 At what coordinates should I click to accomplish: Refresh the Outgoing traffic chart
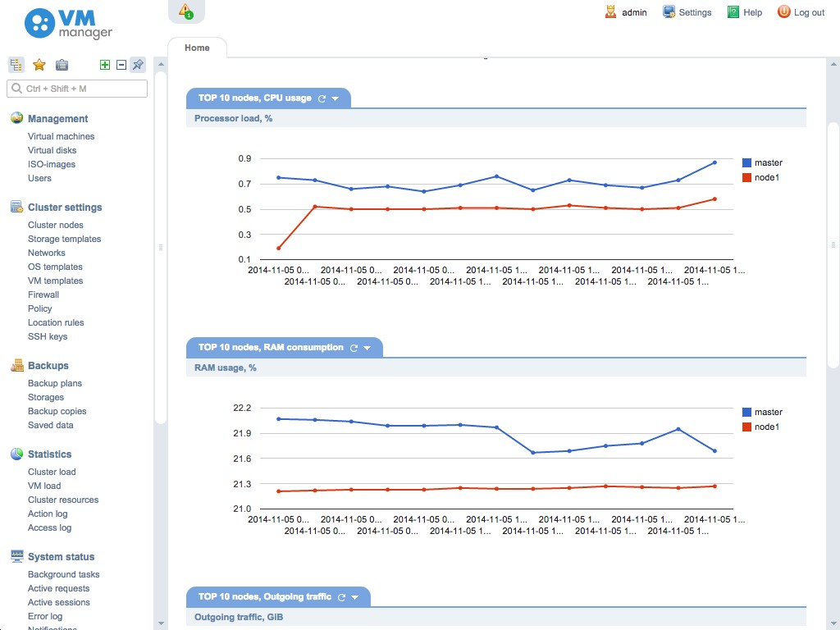click(342, 597)
